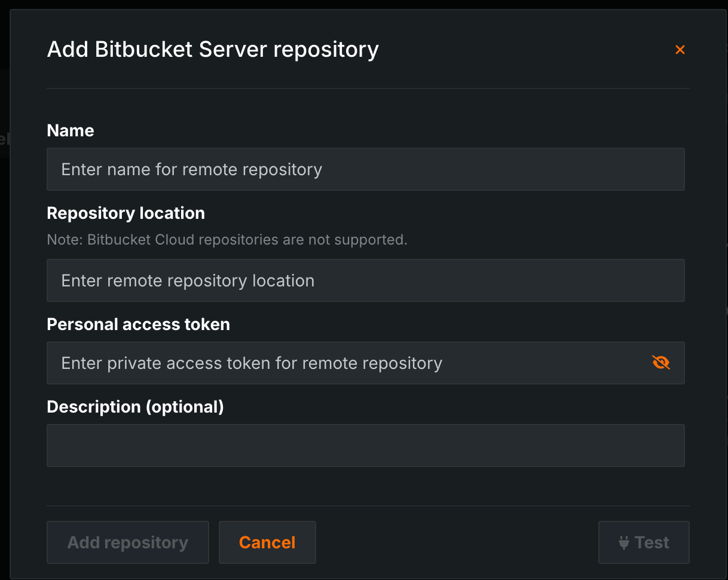
Task: Select the Description text box
Action: tap(365, 445)
